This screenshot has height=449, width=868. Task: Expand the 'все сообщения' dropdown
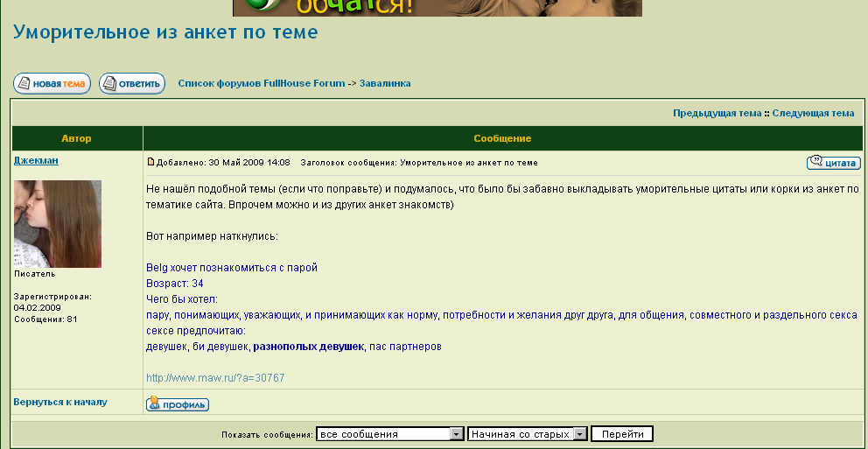click(389, 434)
